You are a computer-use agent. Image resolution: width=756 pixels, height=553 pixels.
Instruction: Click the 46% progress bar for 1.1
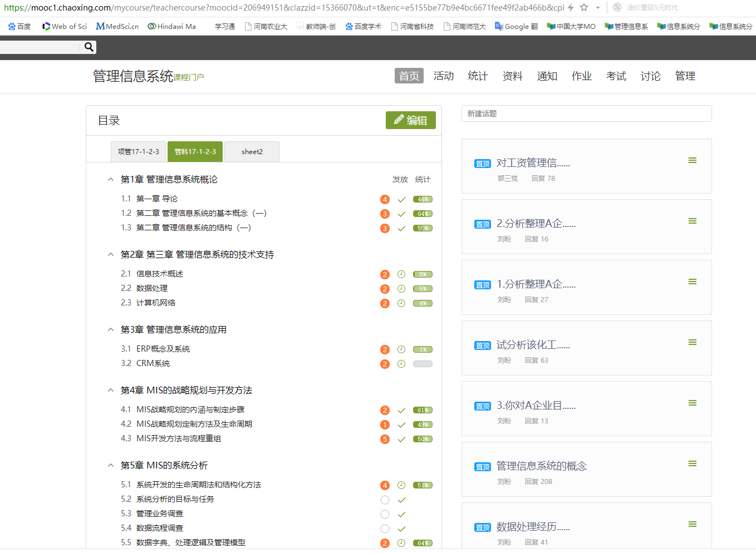click(423, 199)
